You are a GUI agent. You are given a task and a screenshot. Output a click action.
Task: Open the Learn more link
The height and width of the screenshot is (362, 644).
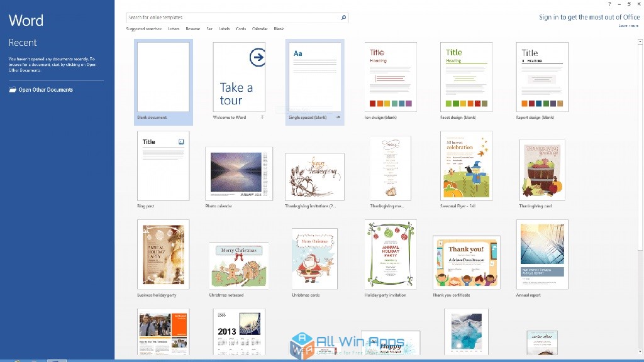[628, 26]
